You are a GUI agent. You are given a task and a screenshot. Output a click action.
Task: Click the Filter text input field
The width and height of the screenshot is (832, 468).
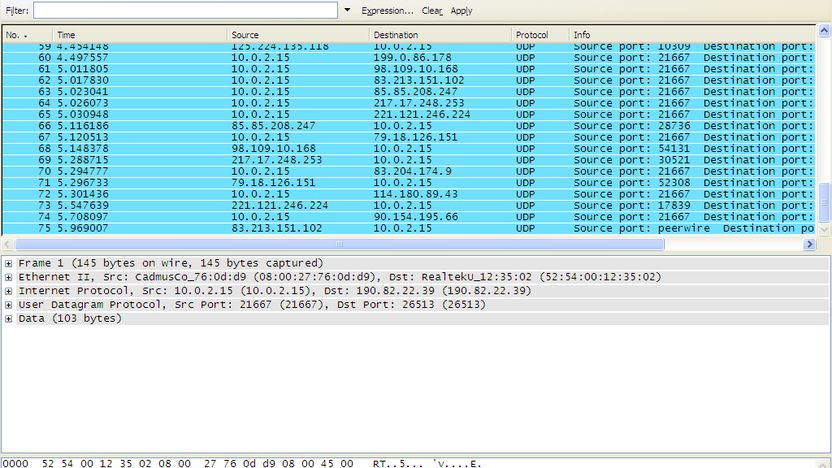[185, 10]
